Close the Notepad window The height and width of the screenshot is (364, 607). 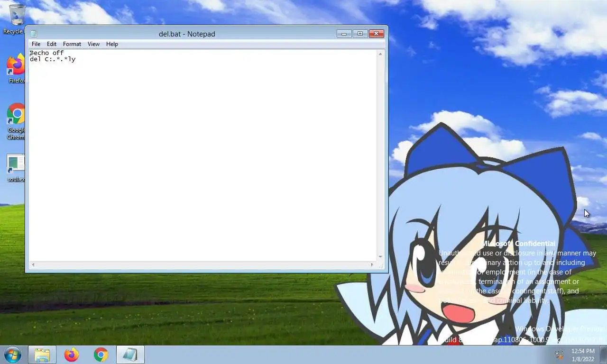tap(377, 34)
